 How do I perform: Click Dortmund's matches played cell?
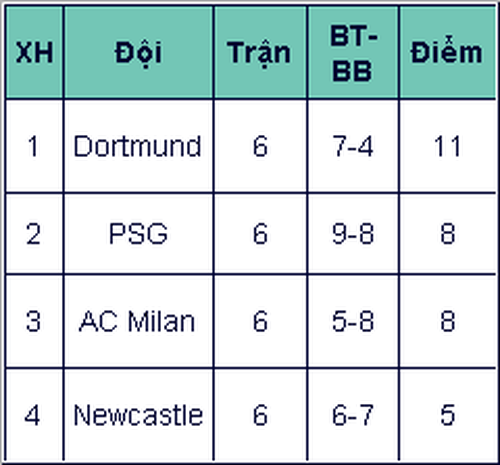(x=260, y=146)
